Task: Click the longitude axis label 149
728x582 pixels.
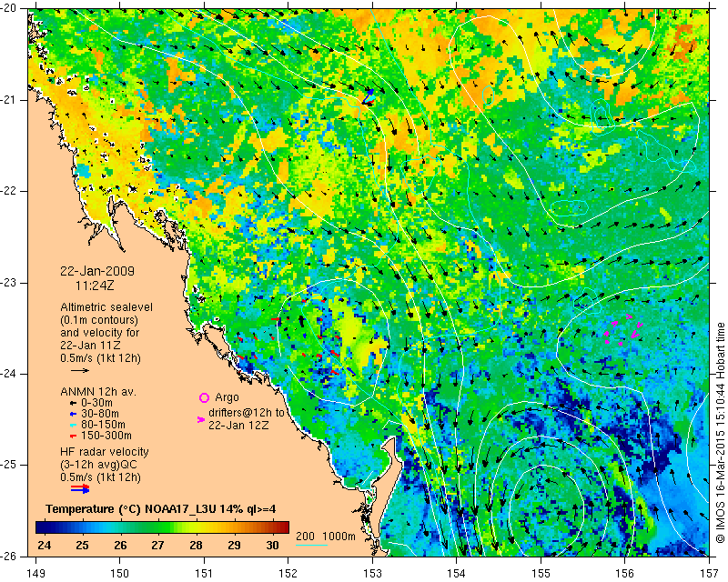Action: [x=36, y=573]
